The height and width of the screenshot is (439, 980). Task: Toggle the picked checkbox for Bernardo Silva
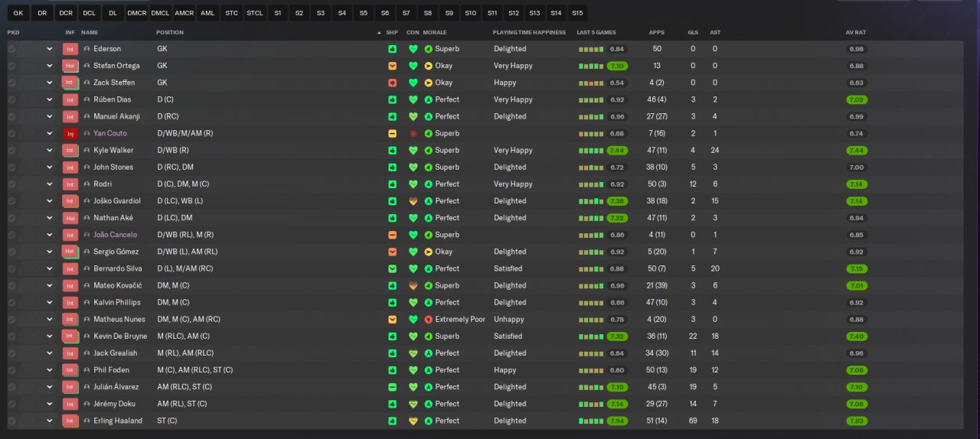pyautogui.click(x=11, y=268)
